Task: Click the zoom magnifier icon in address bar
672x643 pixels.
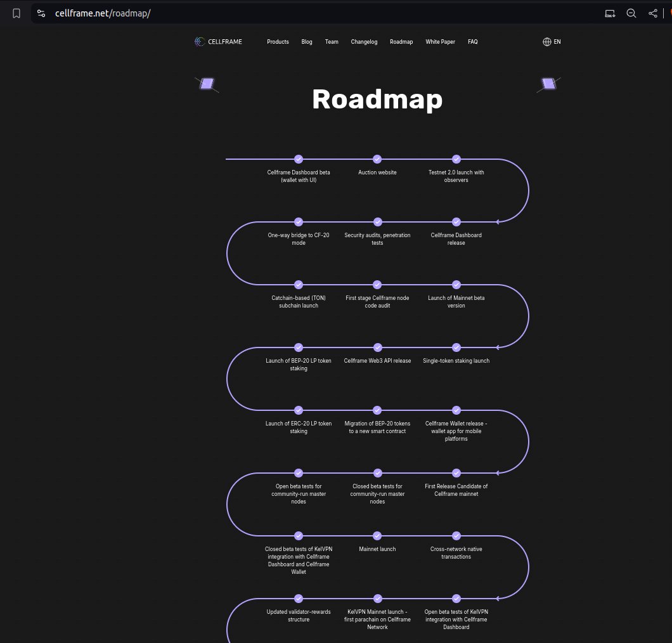Action: 631,13
